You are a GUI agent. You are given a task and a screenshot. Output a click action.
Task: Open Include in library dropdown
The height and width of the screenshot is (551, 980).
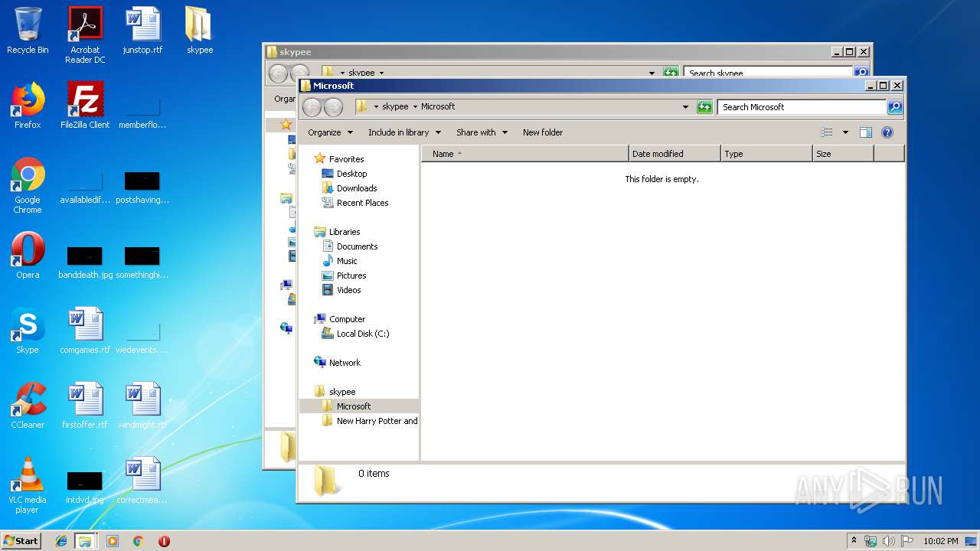(x=404, y=132)
